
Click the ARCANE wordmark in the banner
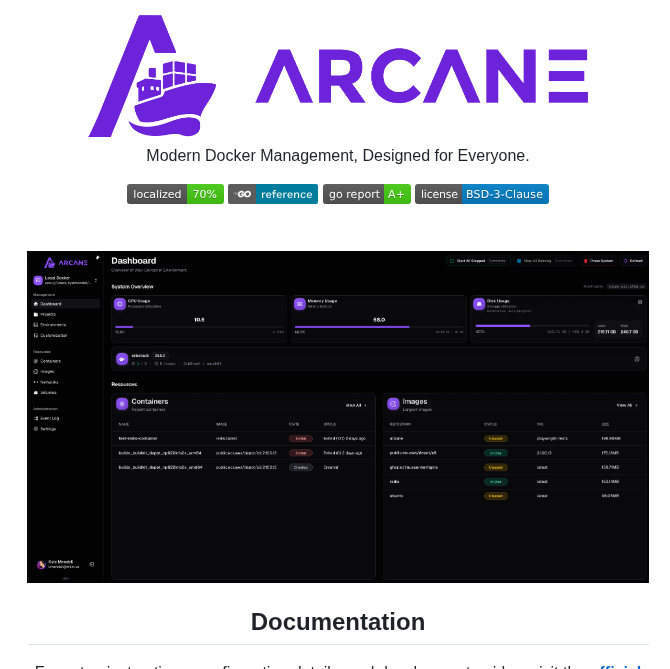(x=422, y=76)
